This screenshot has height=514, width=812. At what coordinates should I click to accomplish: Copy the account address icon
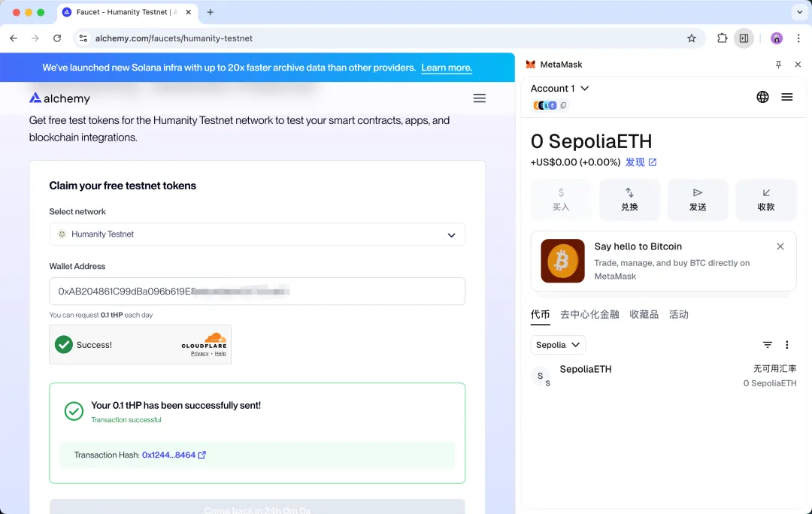563,106
